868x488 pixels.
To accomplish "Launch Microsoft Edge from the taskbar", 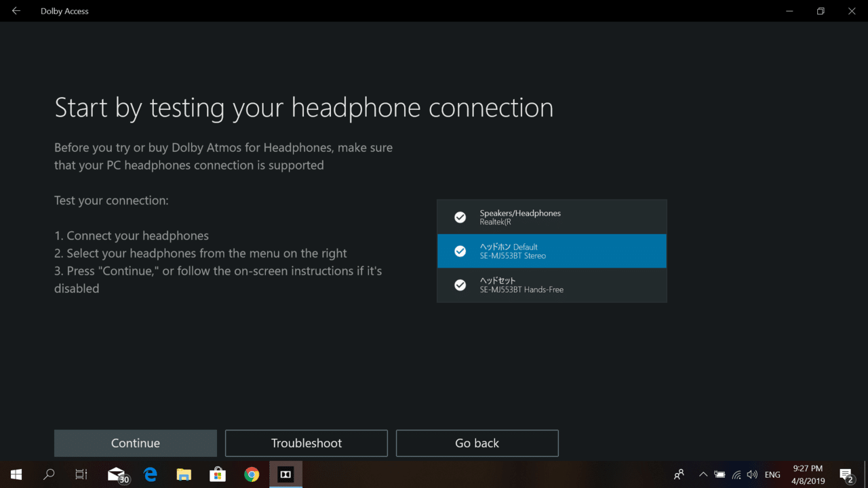I will click(151, 474).
